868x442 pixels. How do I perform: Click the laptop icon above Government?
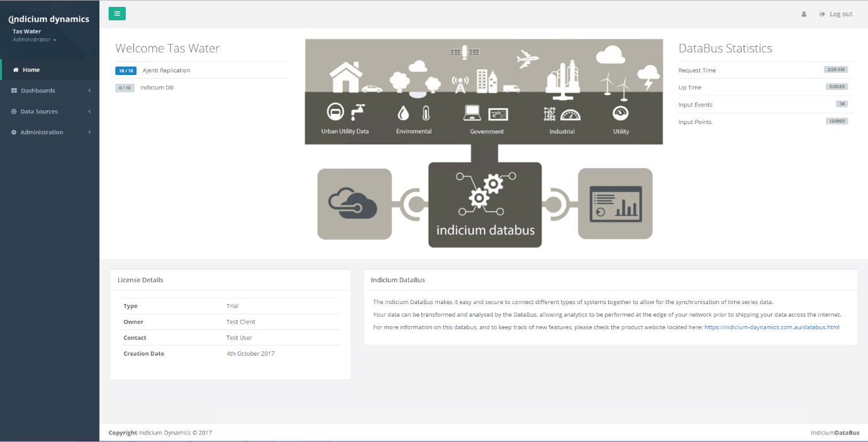click(472, 113)
